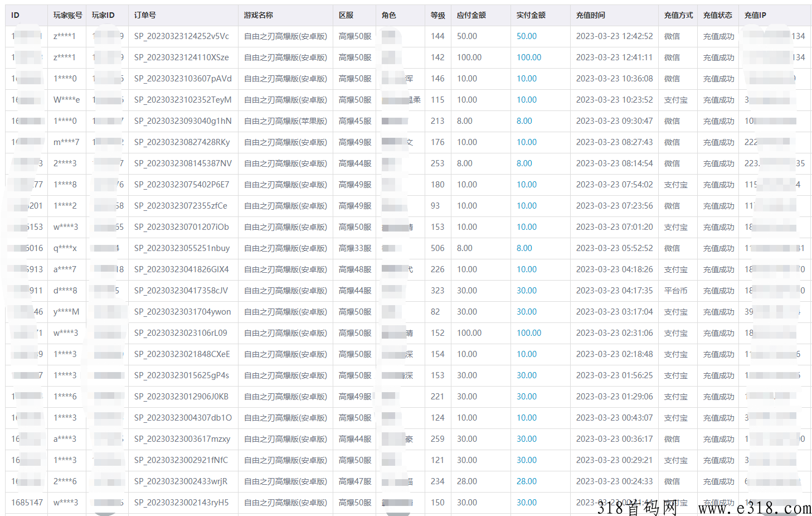The width and height of the screenshot is (812, 516).
Task: Click the 自由之刃高爆版(苹果版) game name cell
Action: (285, 121)
